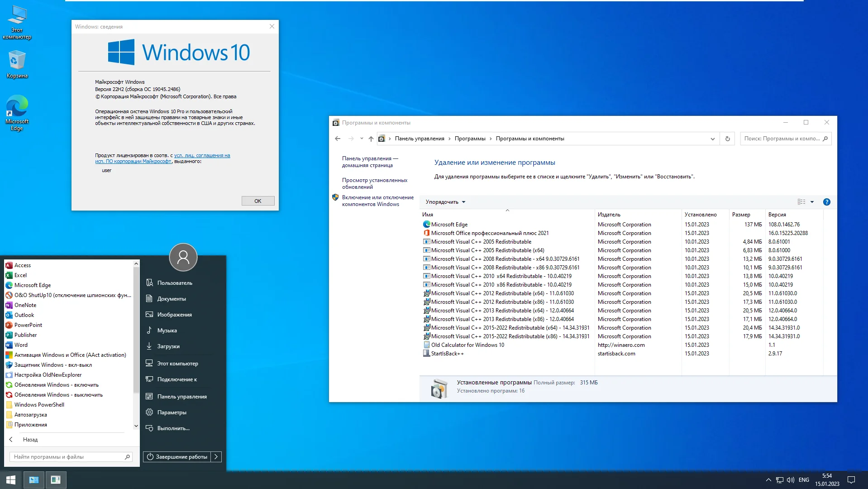Click the Programs and Features taskbar icon
The image size is (868, 489).
click(56, 480)
